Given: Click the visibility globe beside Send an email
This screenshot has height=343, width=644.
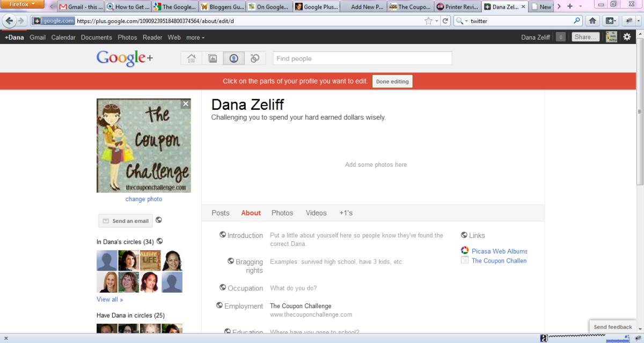Looking at the screenshot, I should point(159,220).
